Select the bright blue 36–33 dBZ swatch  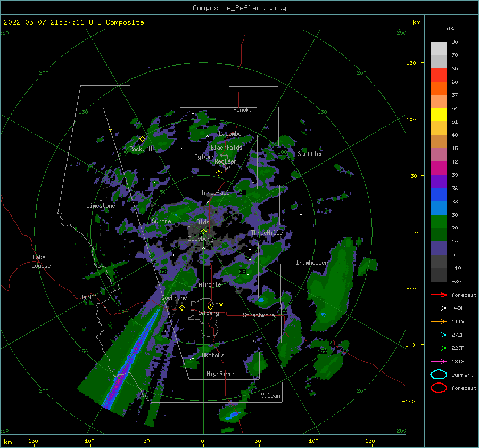(x=439, y=195)
